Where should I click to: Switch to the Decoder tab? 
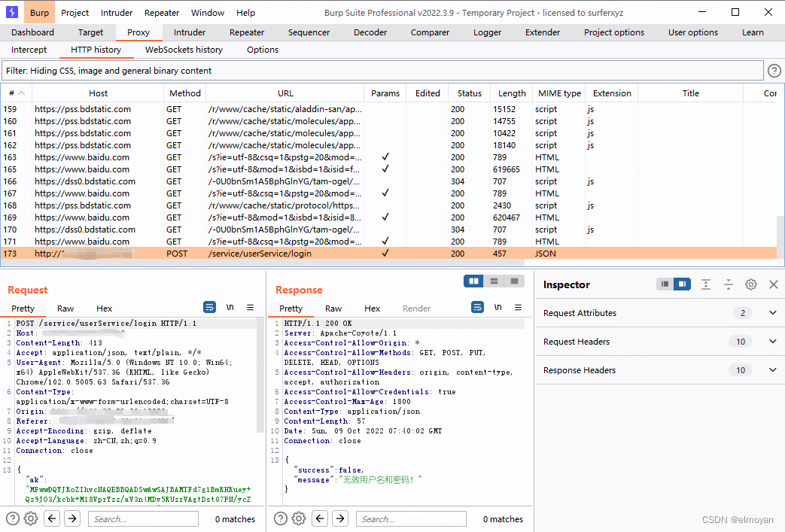coord(370,32)
